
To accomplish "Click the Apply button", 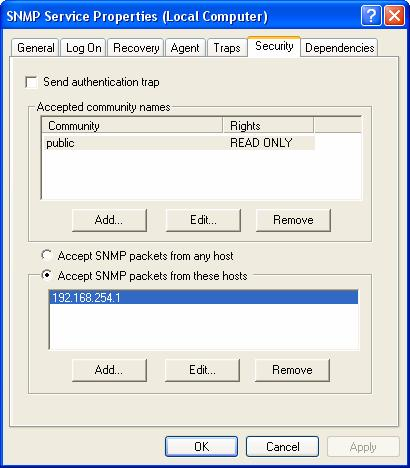I will coord(363,446).
